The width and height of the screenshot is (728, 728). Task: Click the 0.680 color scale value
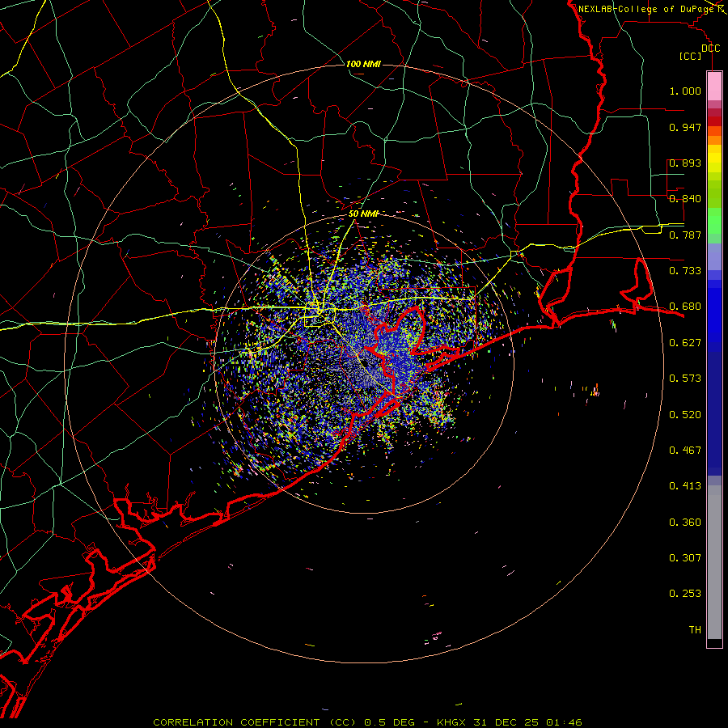(x=685, y=307)
